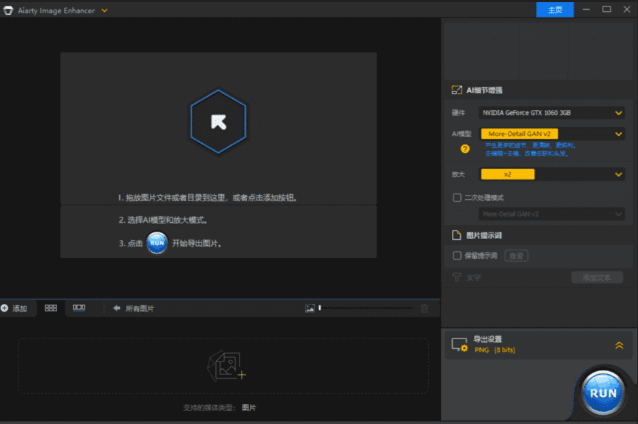Click the yellow question mark help icon
Image resolution: width=638 pixels, height=424 pixels.
click(465, 149)
